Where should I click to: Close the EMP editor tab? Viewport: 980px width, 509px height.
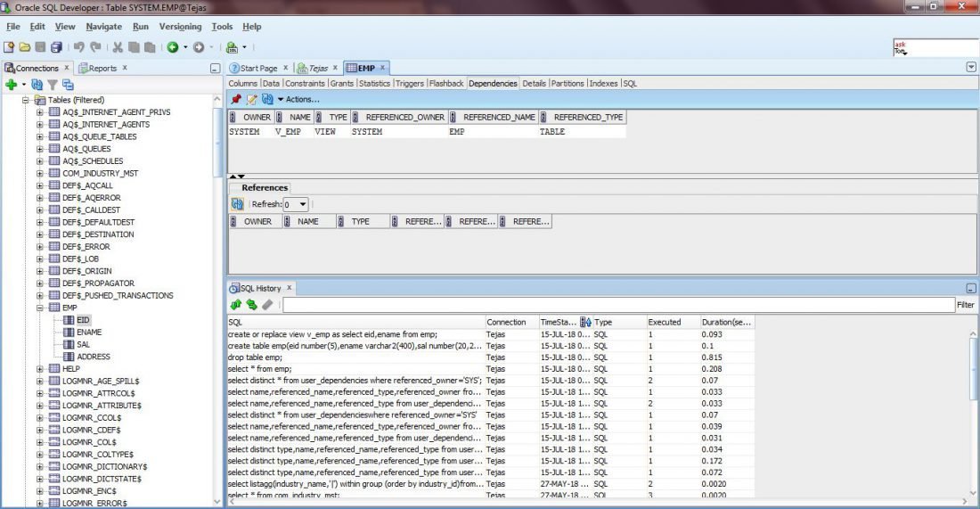[382, 68]
